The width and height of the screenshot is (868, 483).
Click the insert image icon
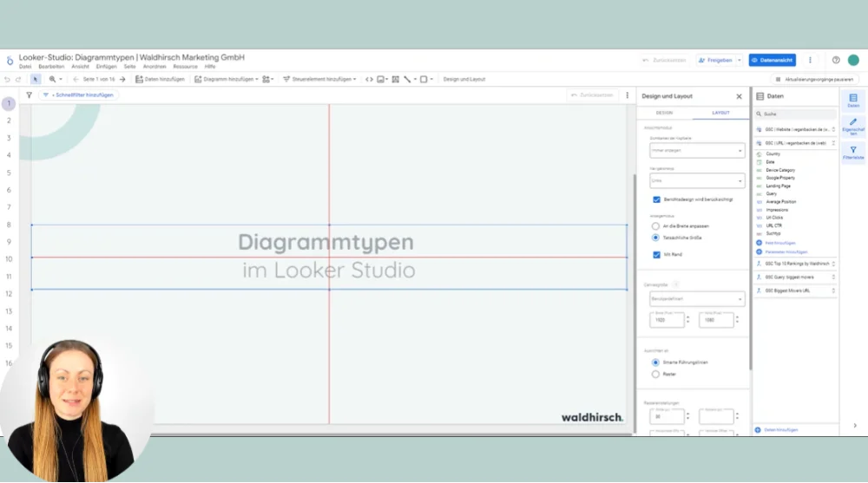click(381, 79)
